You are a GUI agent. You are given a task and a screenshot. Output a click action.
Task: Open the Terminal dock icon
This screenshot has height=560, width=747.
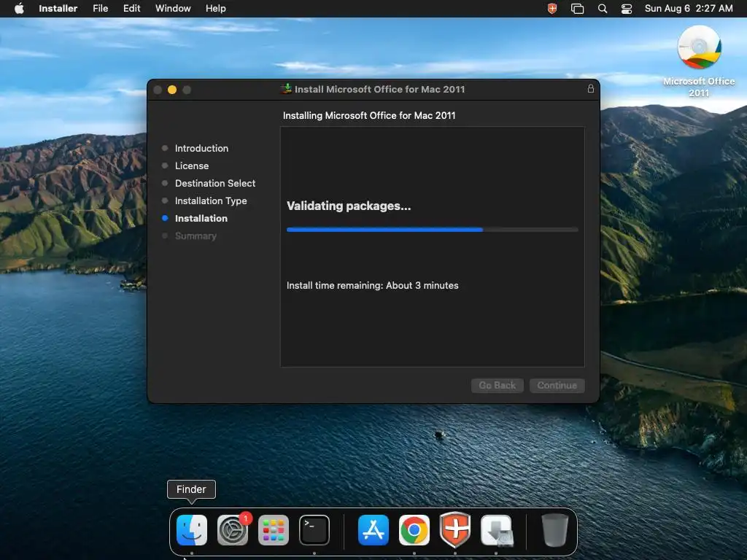pos(314,530)
